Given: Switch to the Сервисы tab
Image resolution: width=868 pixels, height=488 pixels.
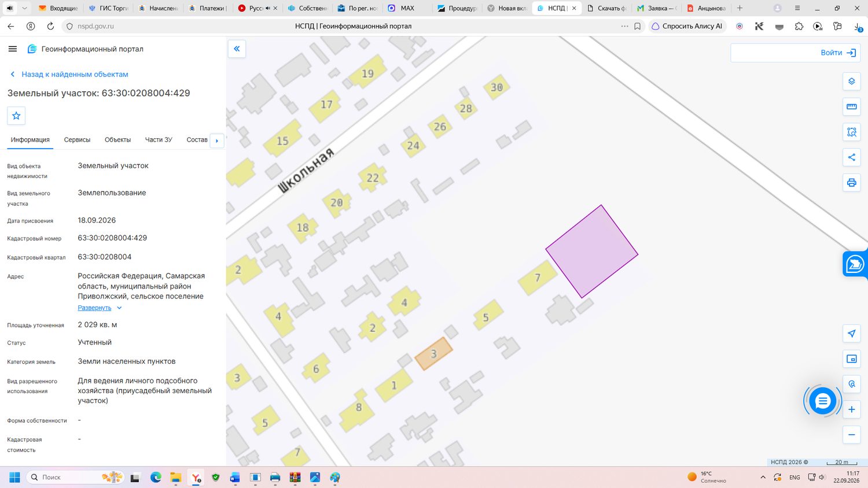Looking at the screenshot, I should [x=77, y=140].
